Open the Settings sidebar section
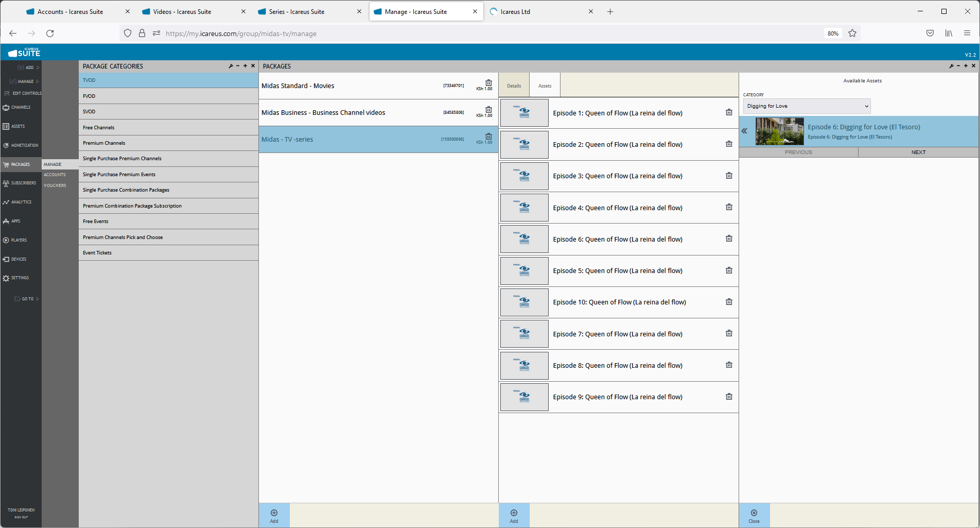The image size is (980, 528). 20,278
